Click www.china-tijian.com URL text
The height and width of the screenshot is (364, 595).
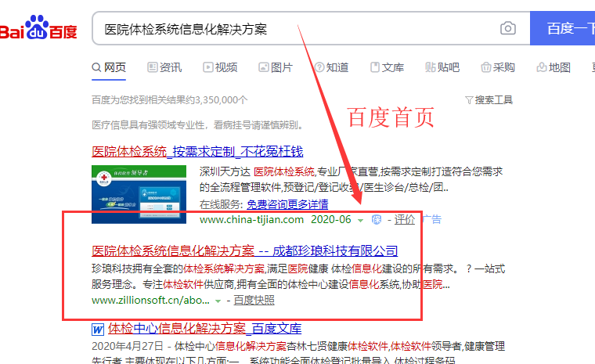[x=251, y=219]
